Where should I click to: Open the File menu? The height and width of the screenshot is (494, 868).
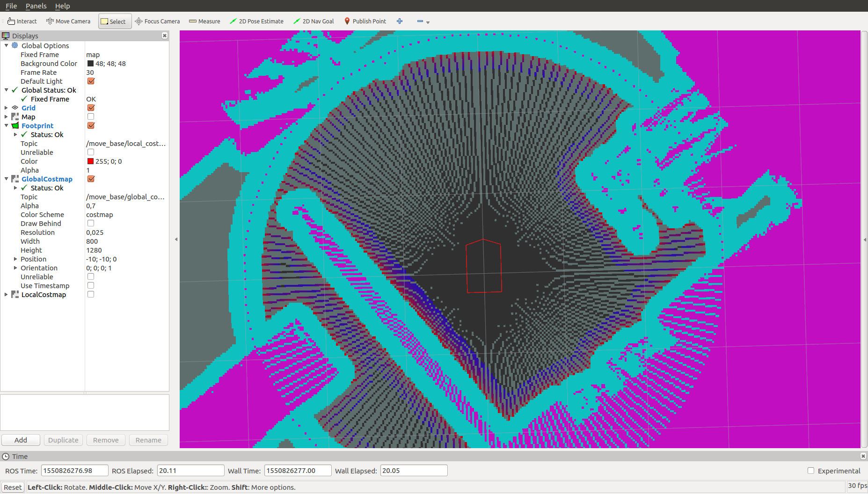point(11,6)
